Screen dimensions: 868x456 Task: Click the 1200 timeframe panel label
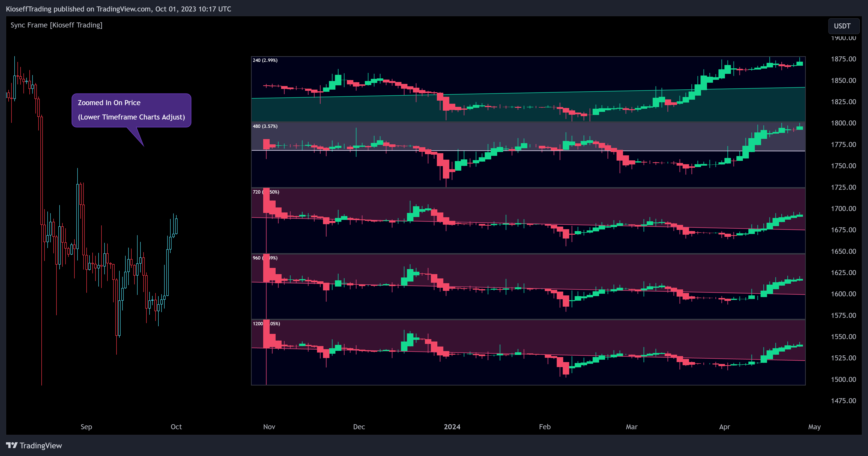(266, 323)
